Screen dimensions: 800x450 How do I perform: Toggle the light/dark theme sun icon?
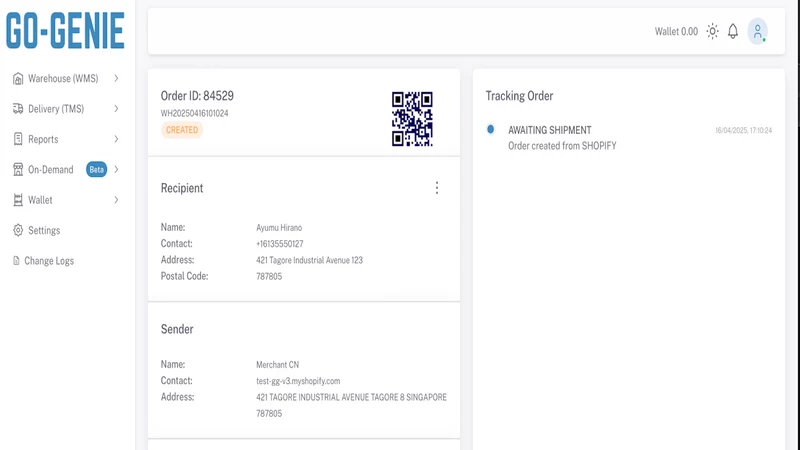tap(713, 31)
